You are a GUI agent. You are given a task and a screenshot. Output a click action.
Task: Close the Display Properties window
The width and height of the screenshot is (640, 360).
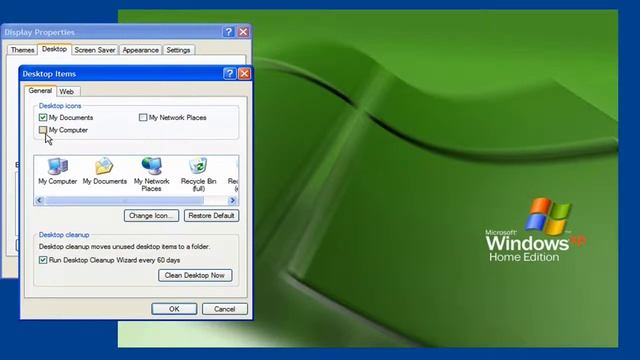(243, 32)
